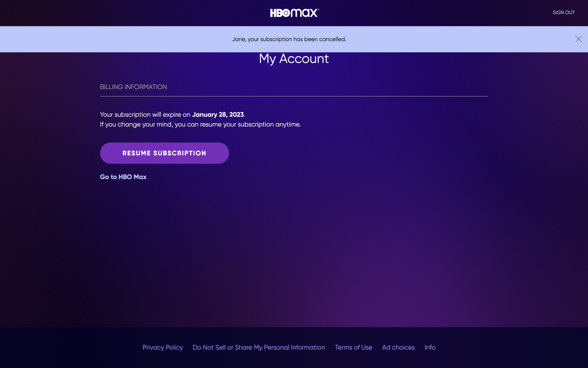Select the Billing Information heading
Viewport: 588px width, 368px height.
(x=133, y=87)
